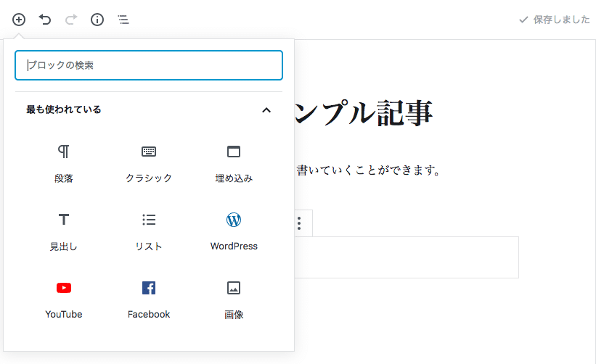This screenshot has height=364, width=596.
Task: Click the 保存しました saved status
Action: pyautogui.click(x=554, y=20)
